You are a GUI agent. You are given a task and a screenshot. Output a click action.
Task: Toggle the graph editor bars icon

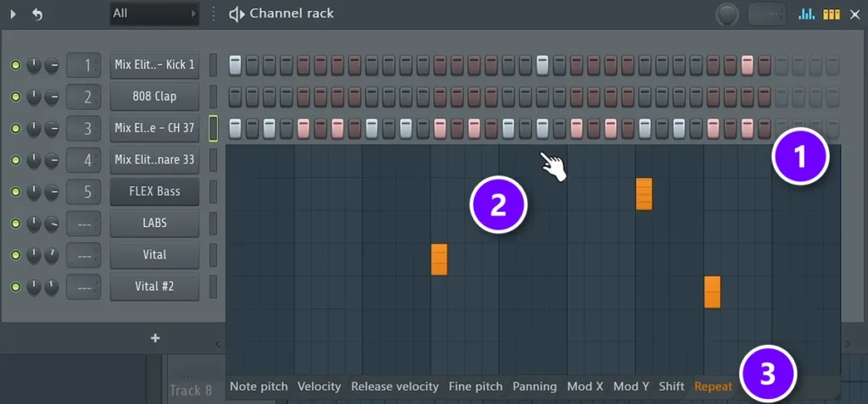click(807, 14)
